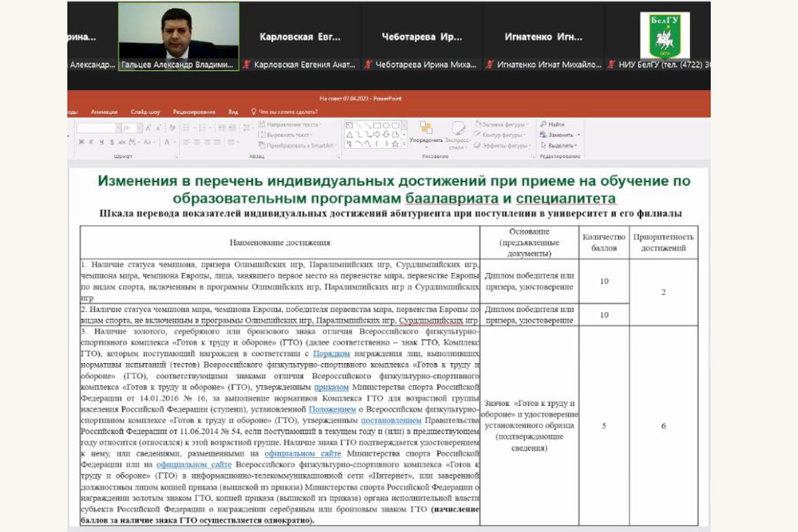Open the Направление текста dropdown
Image resolution: width=798 pixels, height=532 pixels.
point(322,124)
